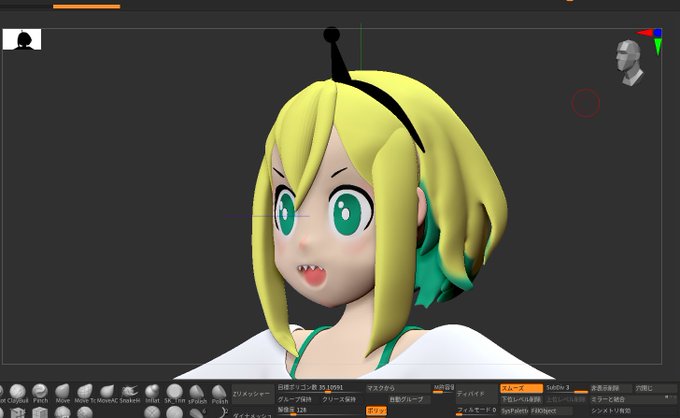
Task: Select the Polish brush
Action: click(219, 394)
